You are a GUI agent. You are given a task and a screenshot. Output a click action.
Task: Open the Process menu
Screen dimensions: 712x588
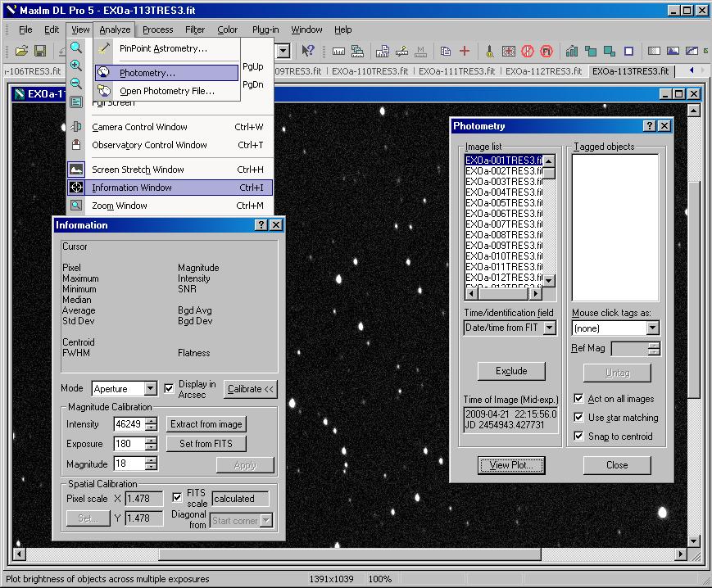157,29
